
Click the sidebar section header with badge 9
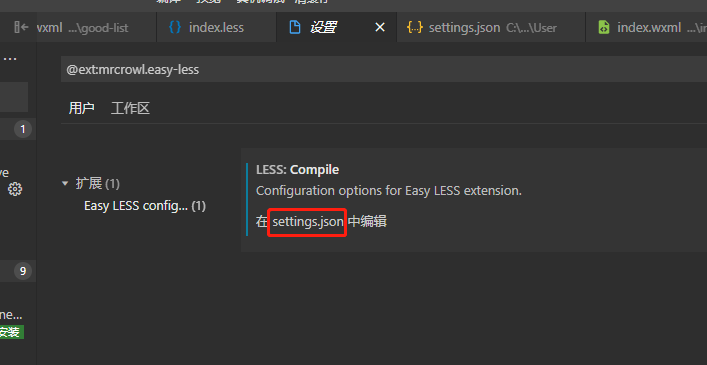coord(18,271)
